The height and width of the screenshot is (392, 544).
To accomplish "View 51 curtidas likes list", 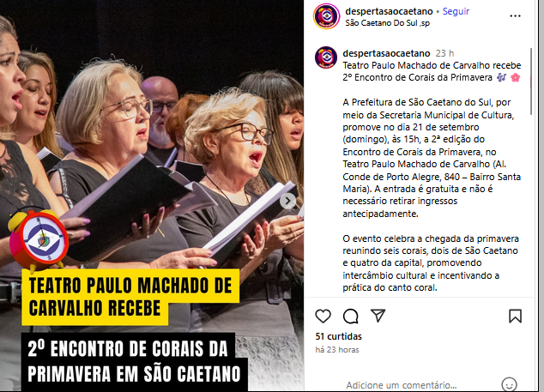I will [x=338, y=336].
